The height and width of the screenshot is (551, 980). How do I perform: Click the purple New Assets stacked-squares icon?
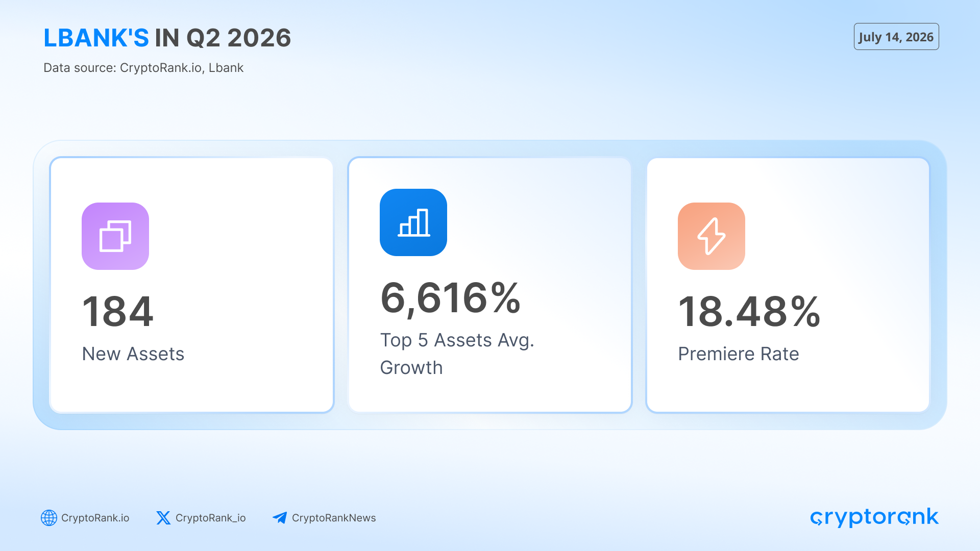(x=115, y=236)
